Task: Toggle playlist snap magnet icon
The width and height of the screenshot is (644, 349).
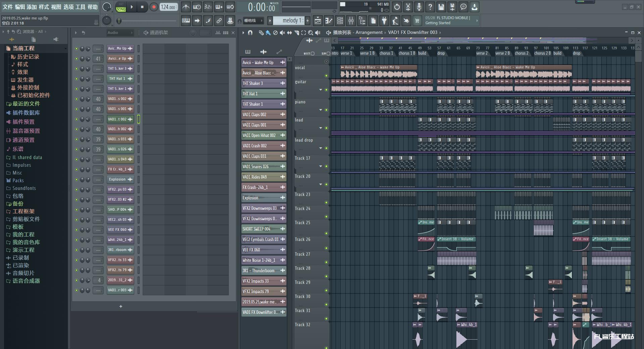Action: (x=250, y=33)
